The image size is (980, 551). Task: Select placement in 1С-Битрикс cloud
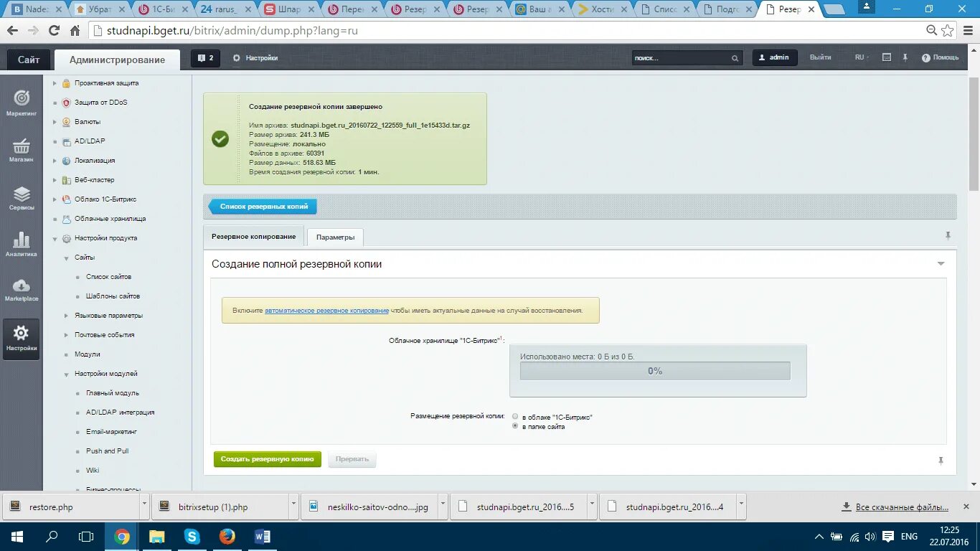(x=515, y=416)
